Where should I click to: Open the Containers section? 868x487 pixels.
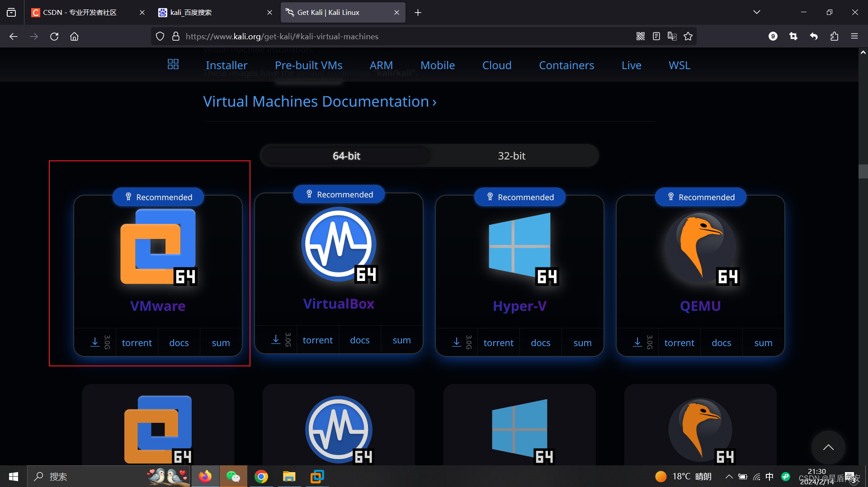tap(566, 65)
